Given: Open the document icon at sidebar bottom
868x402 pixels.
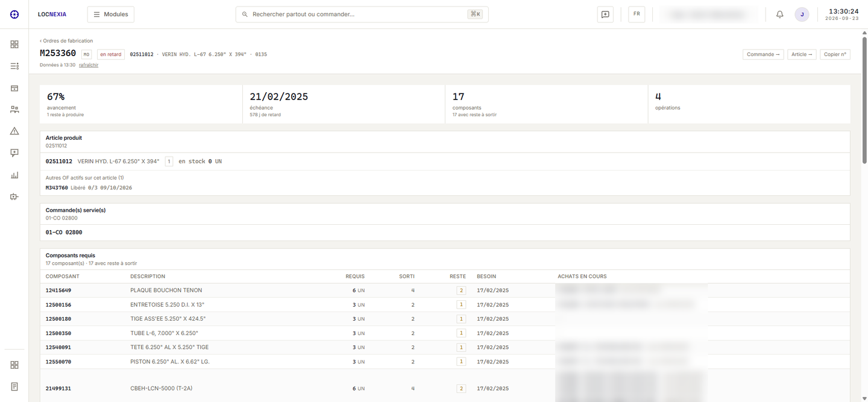Looking at the screenshot, I should [14, 387].
